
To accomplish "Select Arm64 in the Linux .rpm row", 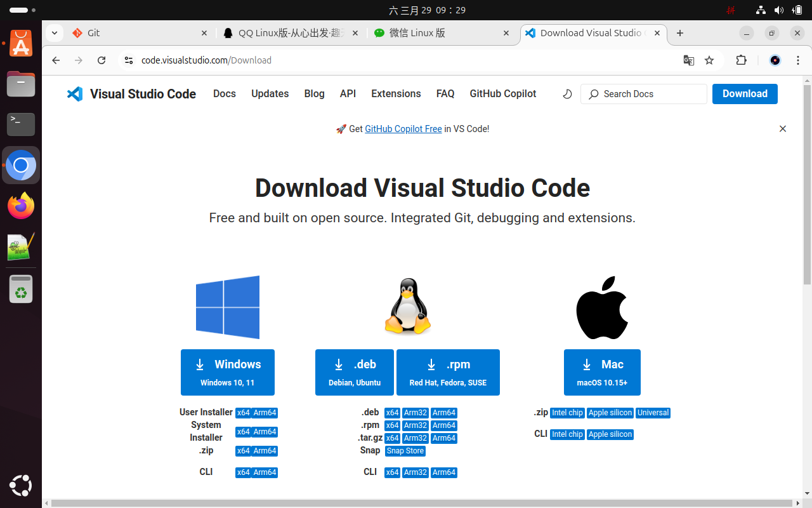I will pyautogui.click(x=444, y=425).
